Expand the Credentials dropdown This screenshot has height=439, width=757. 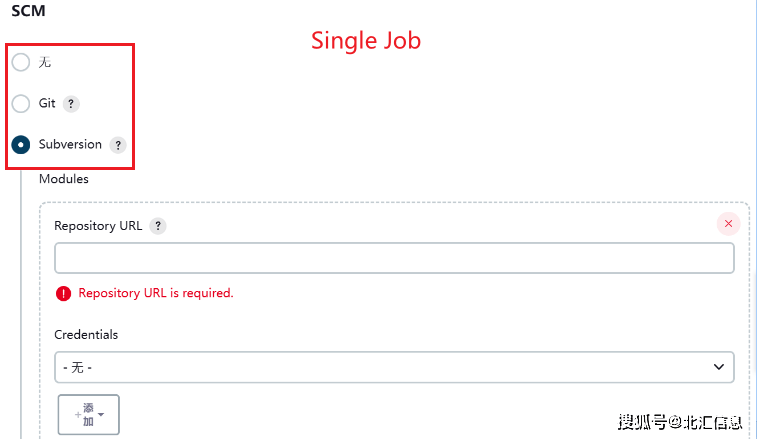click(x=394, y=367)
